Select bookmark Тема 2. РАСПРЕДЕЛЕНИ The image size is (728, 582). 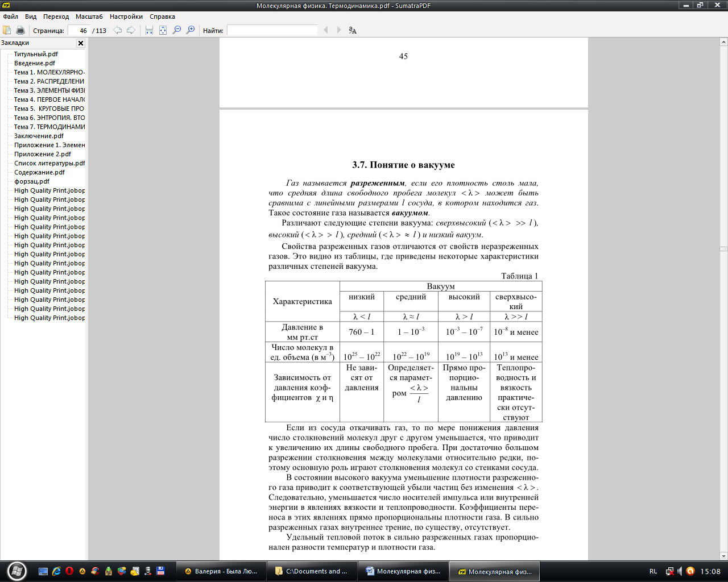point(49,81)
